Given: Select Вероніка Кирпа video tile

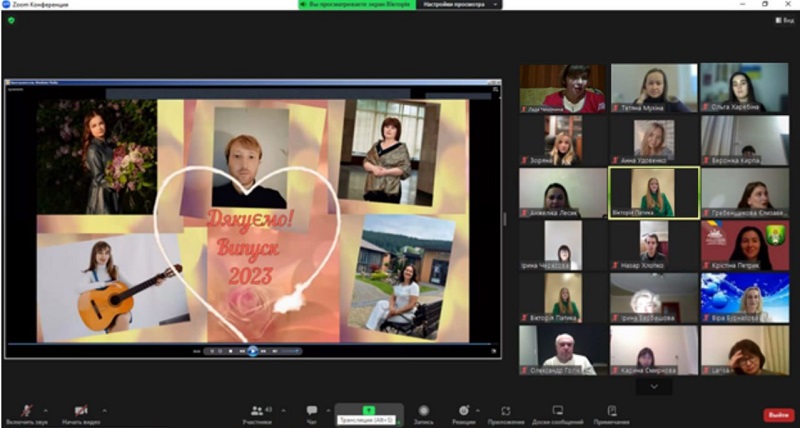Looking at the screenshot, I should click(x=744, y=140).
